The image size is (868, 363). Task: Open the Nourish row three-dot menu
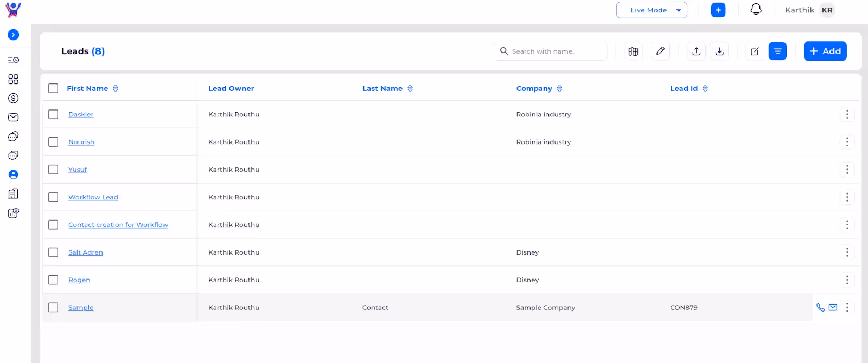[847, 142]
